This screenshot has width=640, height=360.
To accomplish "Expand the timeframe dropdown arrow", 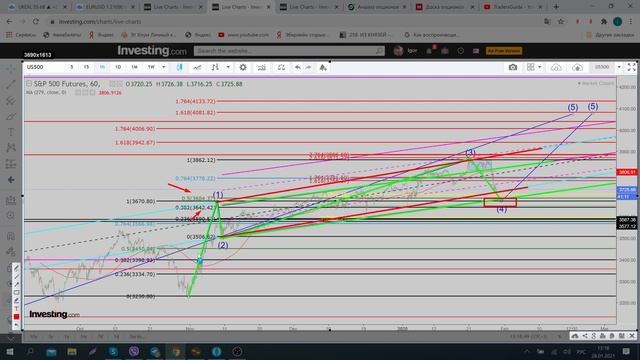I will pyautogui.click(x=164, y=67).
